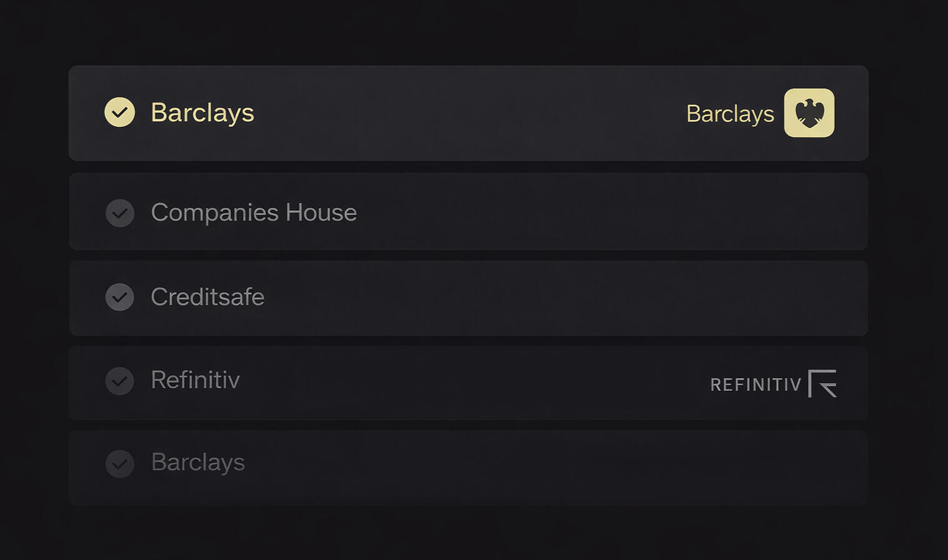Click the Refinitiv angular arrow logo mark
948x560 pixels.
(822, 384)
